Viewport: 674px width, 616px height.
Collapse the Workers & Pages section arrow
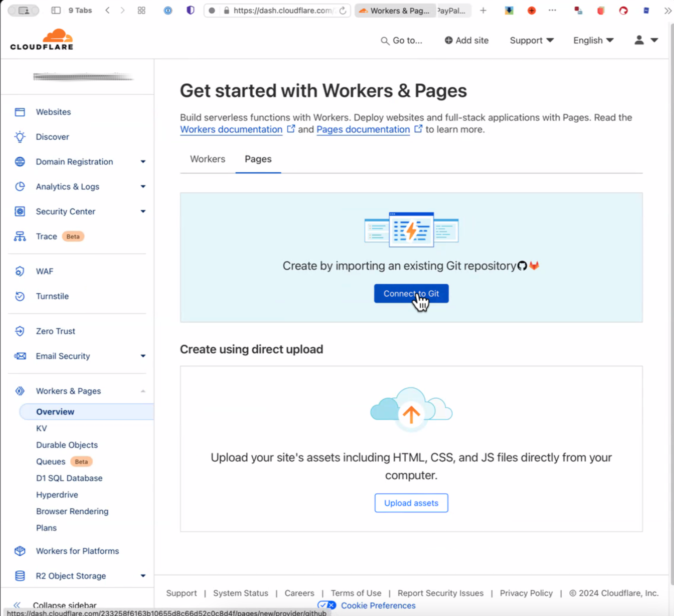pyautogui.click(x=143, y=391)
